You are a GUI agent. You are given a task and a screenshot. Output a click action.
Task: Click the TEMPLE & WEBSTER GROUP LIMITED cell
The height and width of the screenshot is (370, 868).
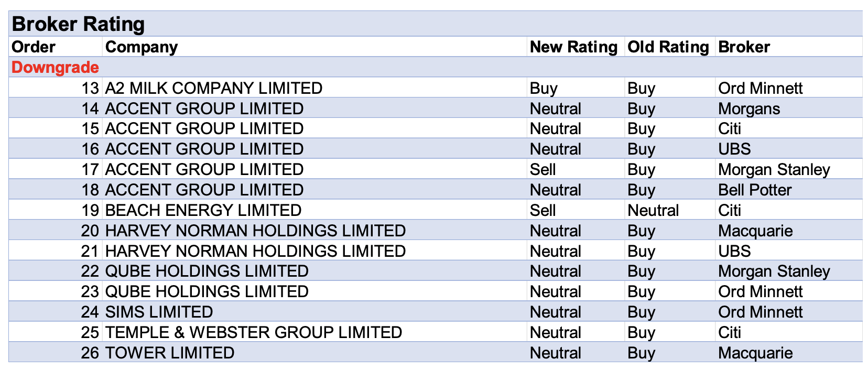click(254, 332)
